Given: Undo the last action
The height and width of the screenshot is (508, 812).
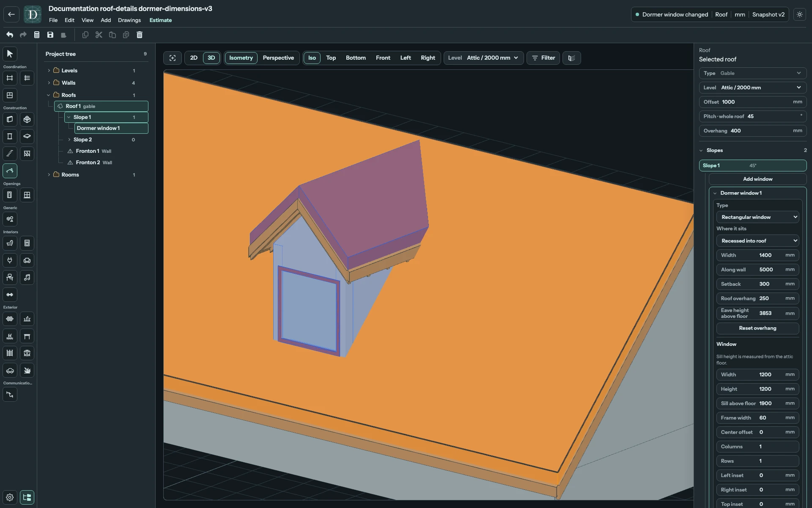Looking at the screenshot, I should click(x=10, y=35).
